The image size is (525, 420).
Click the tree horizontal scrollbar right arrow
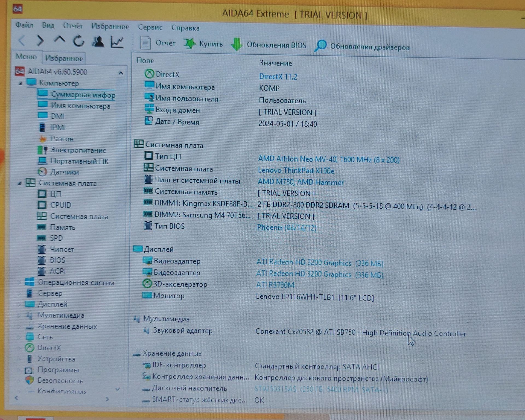(107, 399)
